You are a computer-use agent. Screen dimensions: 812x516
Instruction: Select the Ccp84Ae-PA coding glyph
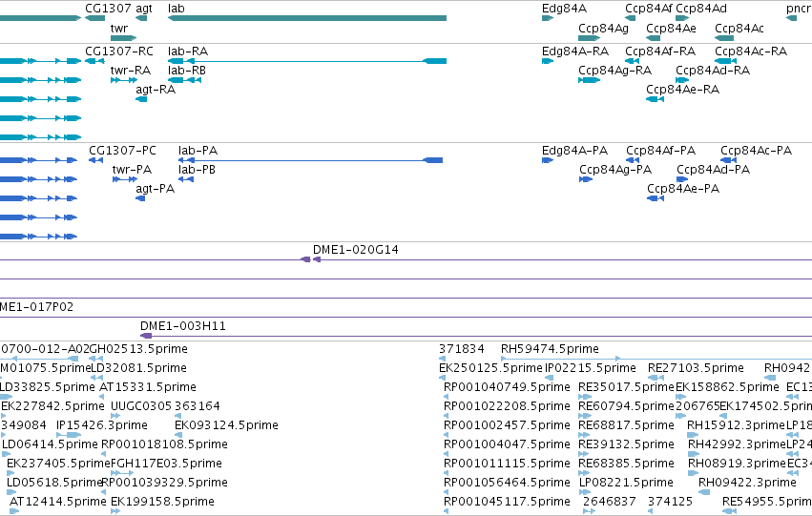coord(656,198)
